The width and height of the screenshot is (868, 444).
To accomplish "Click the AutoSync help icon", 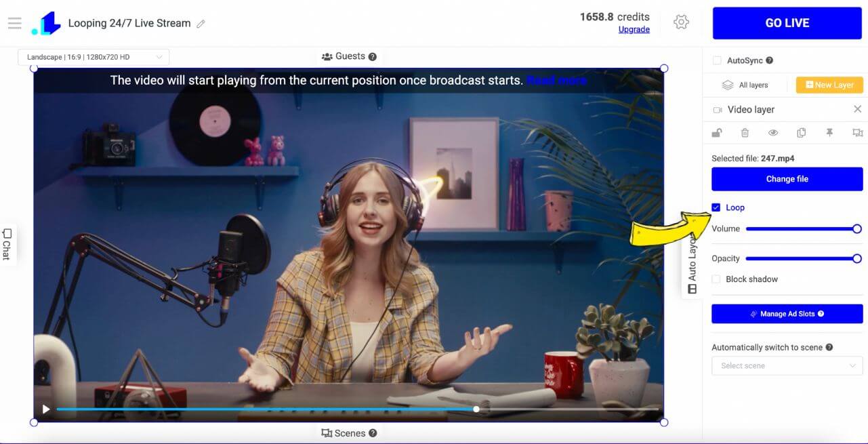I will [769, 60].
